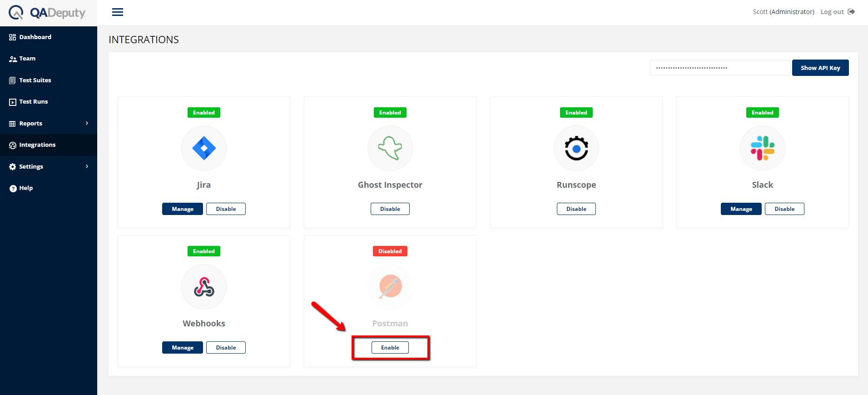Screen dimensions: 868x395
Task: Click the Ghost Inspector ghost icon
Action: (390, 148)
